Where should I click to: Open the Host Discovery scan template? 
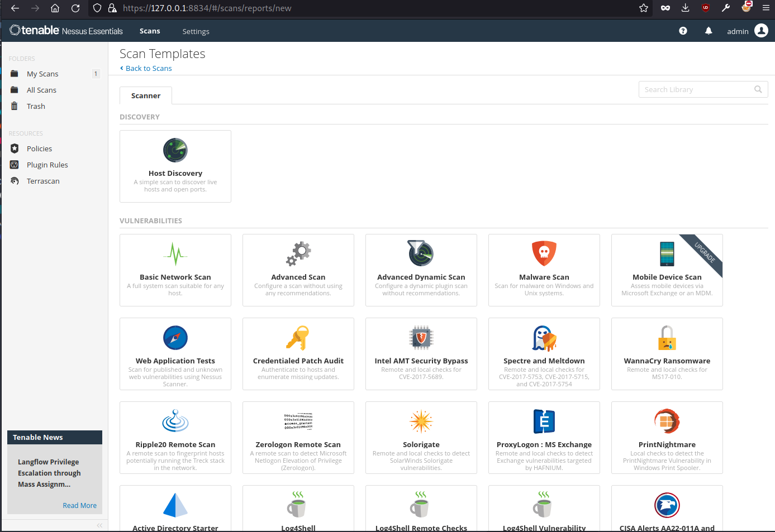175,166
